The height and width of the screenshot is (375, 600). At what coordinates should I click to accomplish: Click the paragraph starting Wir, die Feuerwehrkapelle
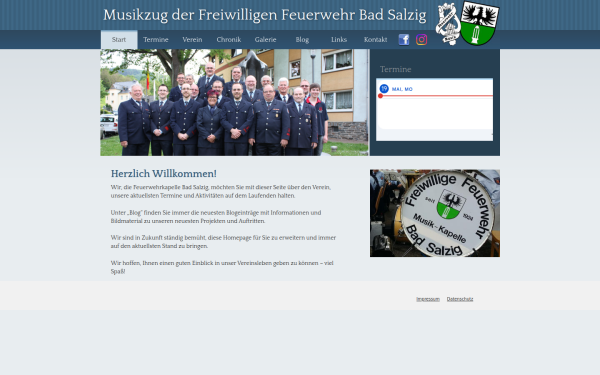click(221, 191)
